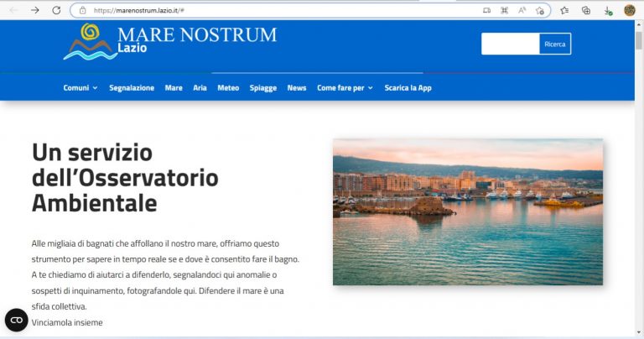Click the page vertical scrollbar thumb
The height and width of the screenshot is (339, 644).
click(x=639, y=40)
